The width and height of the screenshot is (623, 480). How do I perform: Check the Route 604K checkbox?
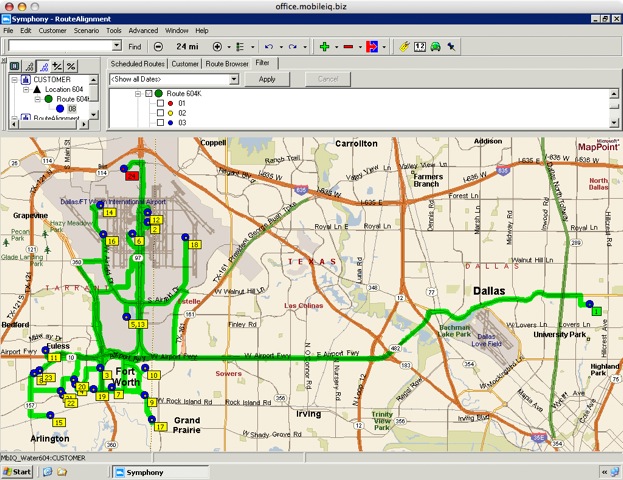point(148,93)
